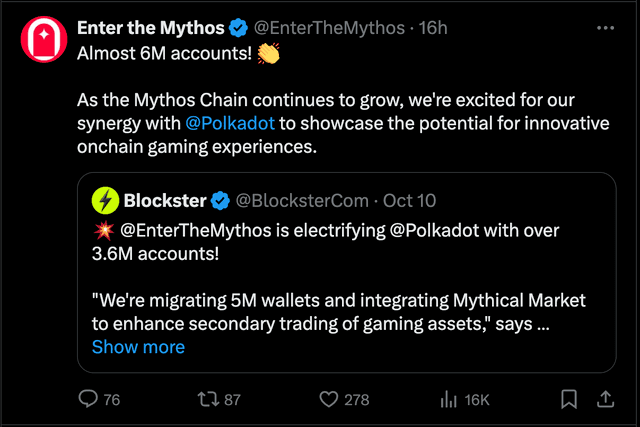Click the verified badge next to Blockster

[219, 201]
